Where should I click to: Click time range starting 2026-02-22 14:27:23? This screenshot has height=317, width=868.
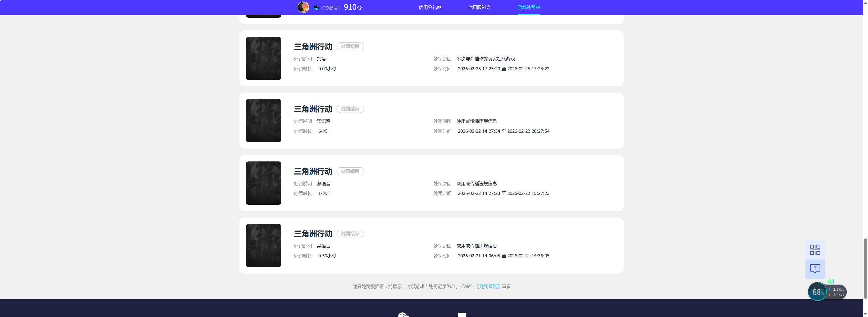tap(504, 193)
